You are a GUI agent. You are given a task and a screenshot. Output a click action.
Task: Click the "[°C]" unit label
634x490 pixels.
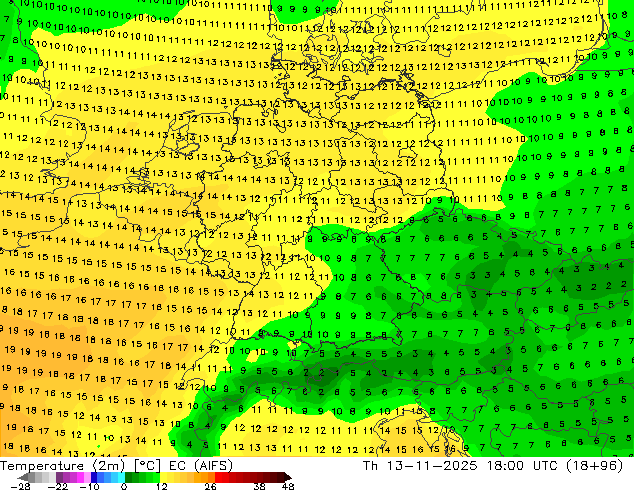click(147, 466)
